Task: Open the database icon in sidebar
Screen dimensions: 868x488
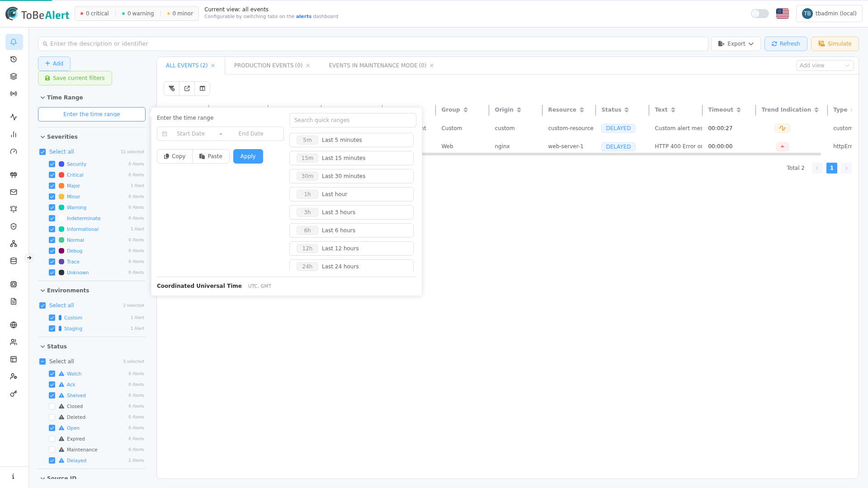Action: pos(14,261)
